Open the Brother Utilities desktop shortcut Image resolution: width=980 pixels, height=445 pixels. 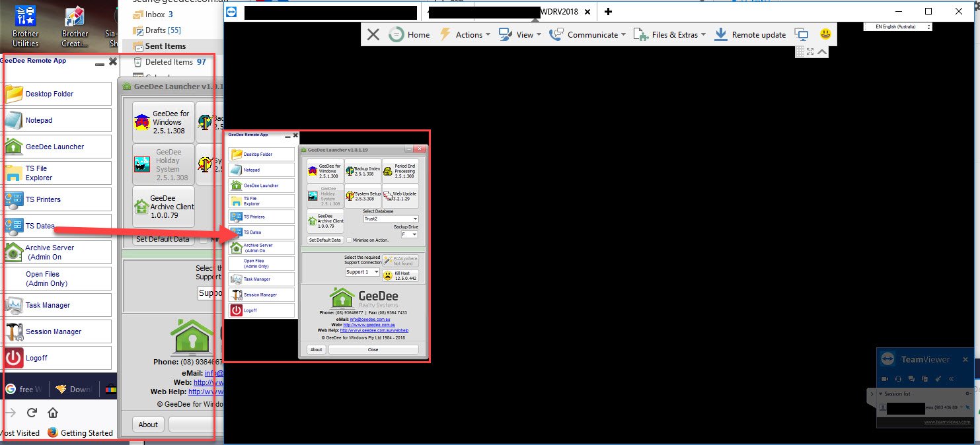click(25, 26)
